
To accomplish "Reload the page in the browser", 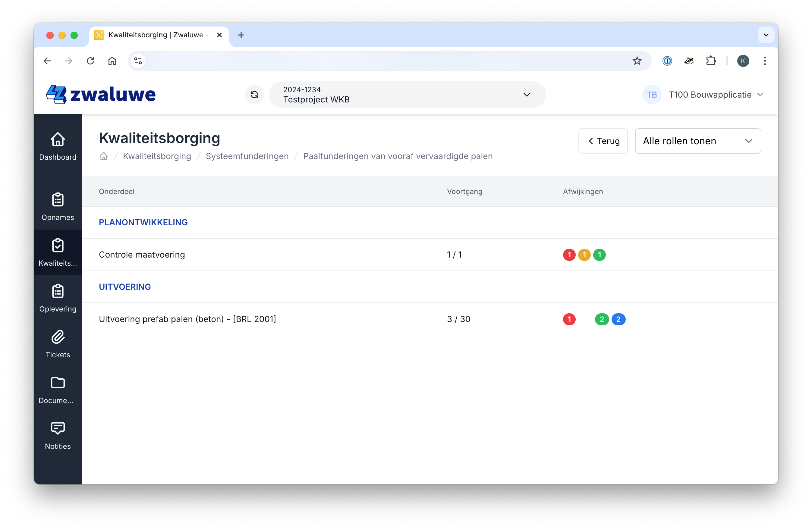I will coord(90,61).
